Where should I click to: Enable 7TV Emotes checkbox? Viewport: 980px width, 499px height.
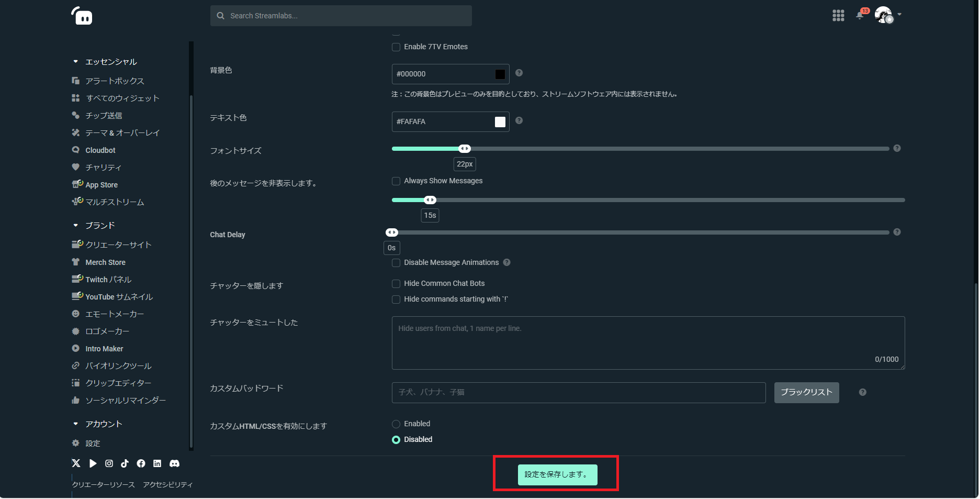396,47
